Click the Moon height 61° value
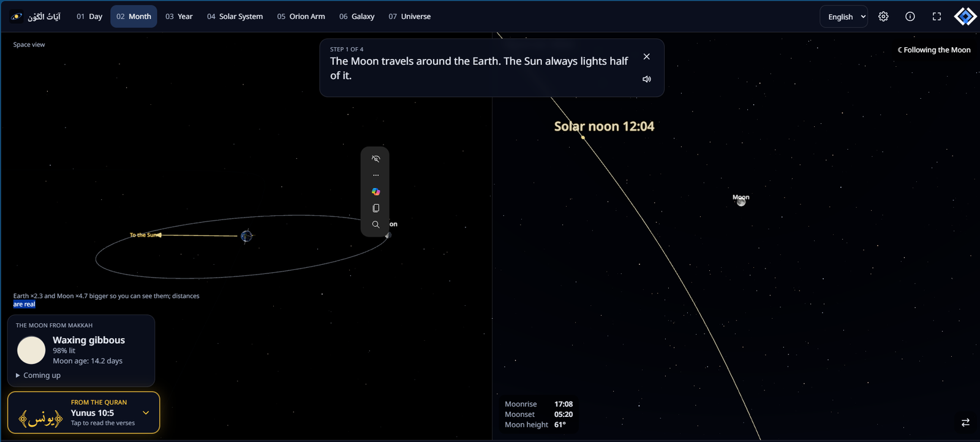Image resolution: width=980 pixels, height=442 pixels. [560, 424]
